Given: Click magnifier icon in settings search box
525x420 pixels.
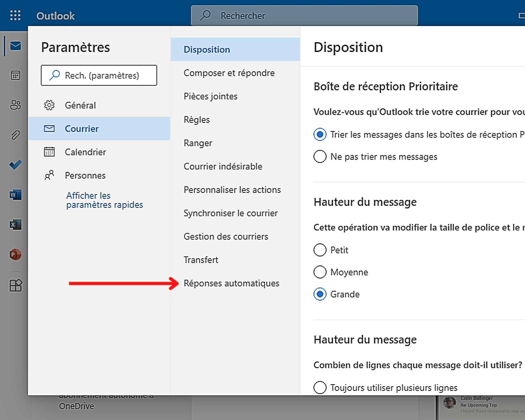Looking at the screenshot, I should 55,75.
